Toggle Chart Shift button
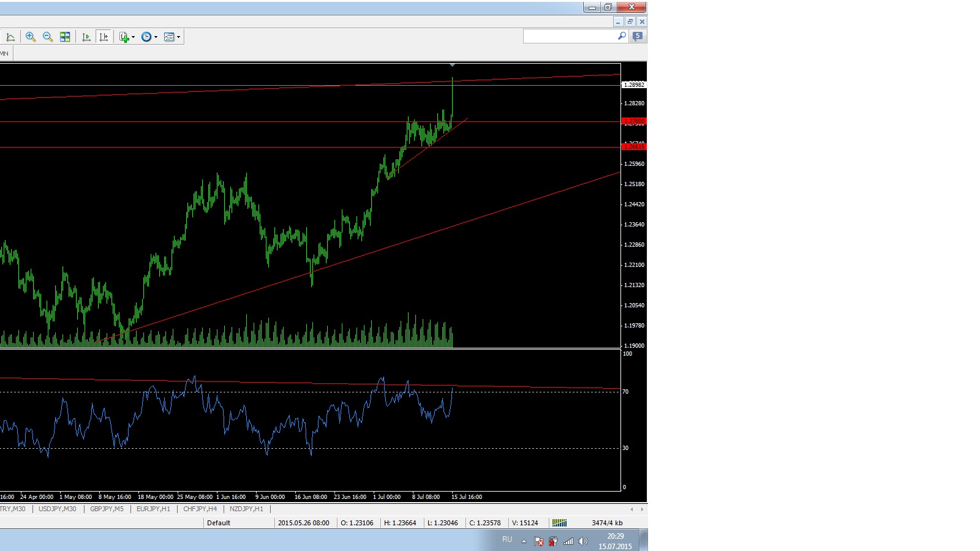Image resolution: width=980 pixels, height=551 pixels. (104, 37)
